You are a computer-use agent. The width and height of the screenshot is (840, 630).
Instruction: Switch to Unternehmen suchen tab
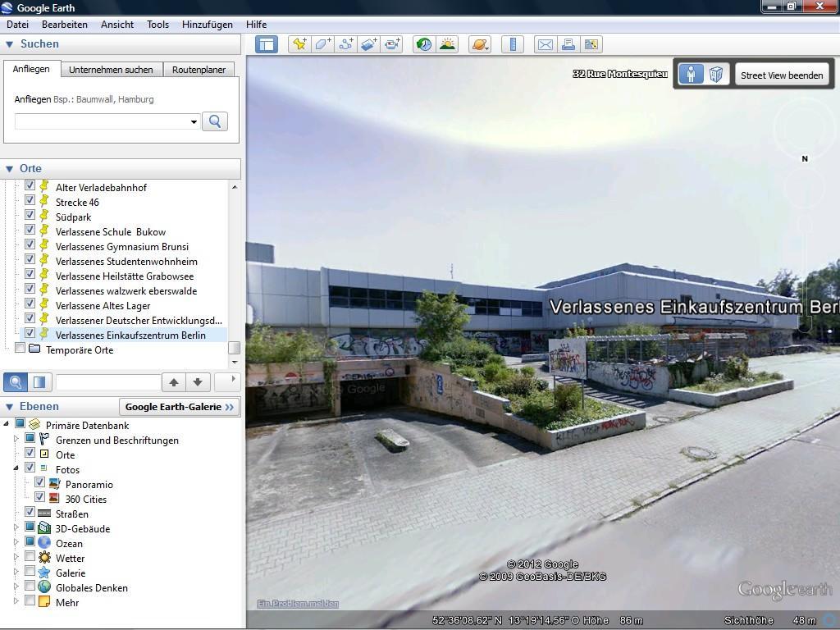coord(111,70)
